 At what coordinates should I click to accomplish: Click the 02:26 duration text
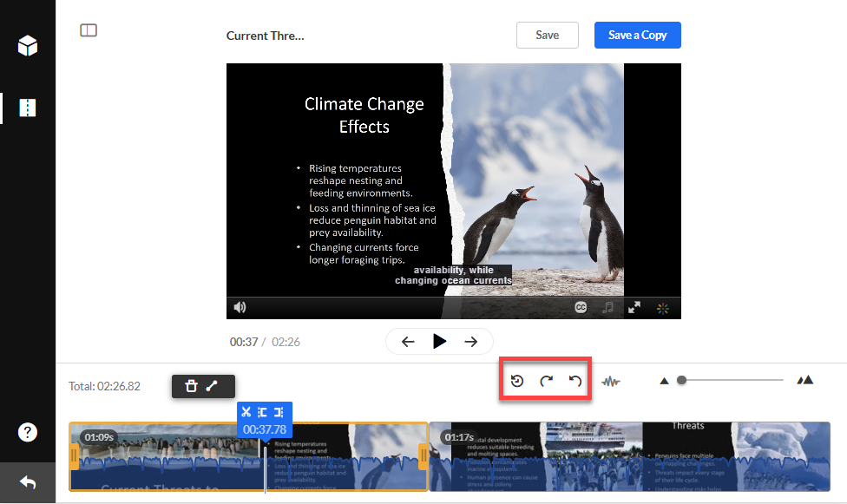tap(286, 342)
